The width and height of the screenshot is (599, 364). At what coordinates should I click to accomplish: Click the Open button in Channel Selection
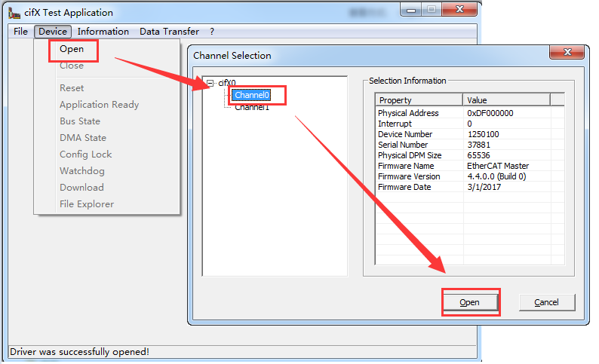pos(469,302)
